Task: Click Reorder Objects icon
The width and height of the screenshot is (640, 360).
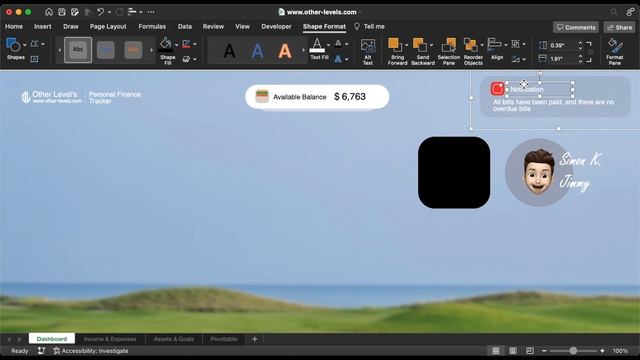Action: 471,45
